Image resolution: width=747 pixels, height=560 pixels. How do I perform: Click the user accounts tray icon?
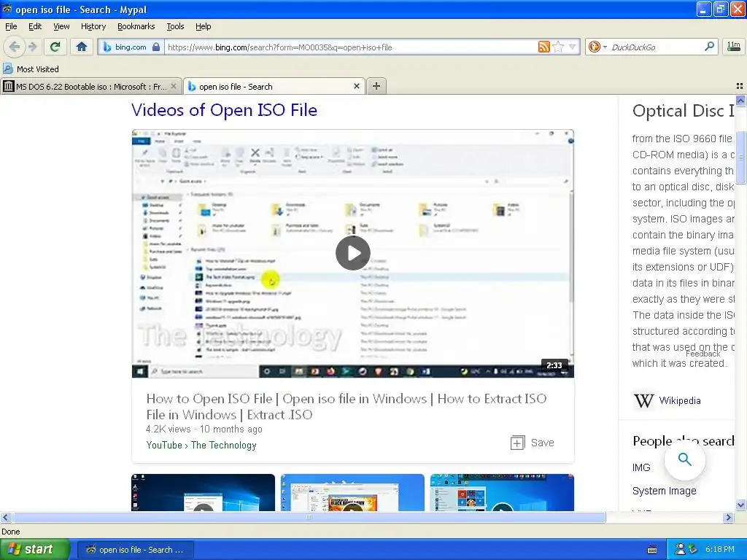(681, 550)
